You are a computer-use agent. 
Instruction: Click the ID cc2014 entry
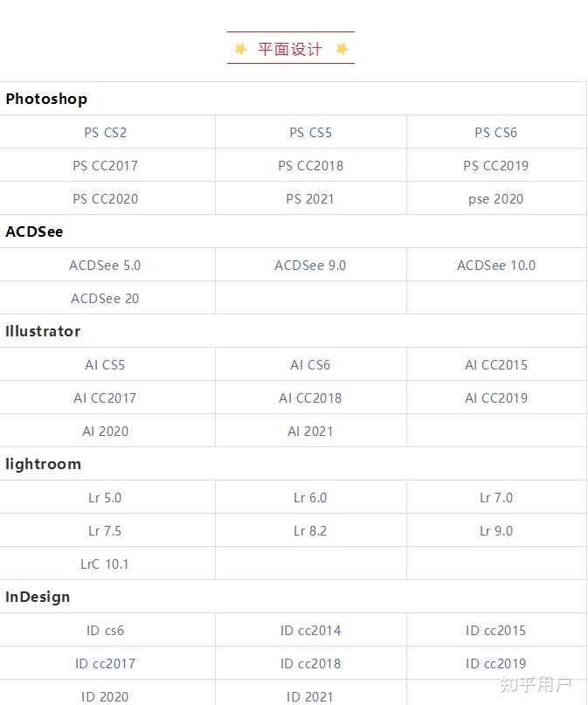311,631
